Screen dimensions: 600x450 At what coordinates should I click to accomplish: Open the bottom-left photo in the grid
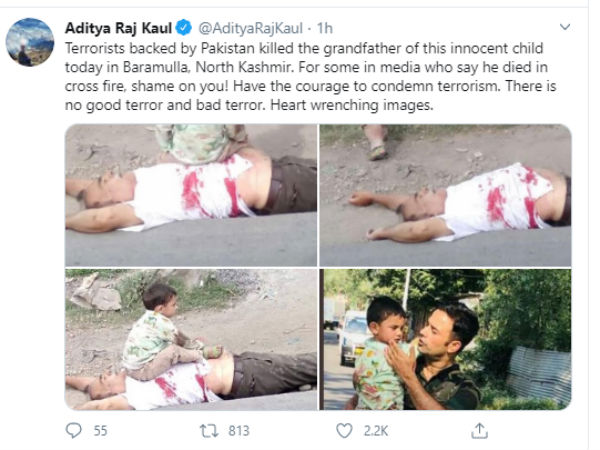[191, 338]
